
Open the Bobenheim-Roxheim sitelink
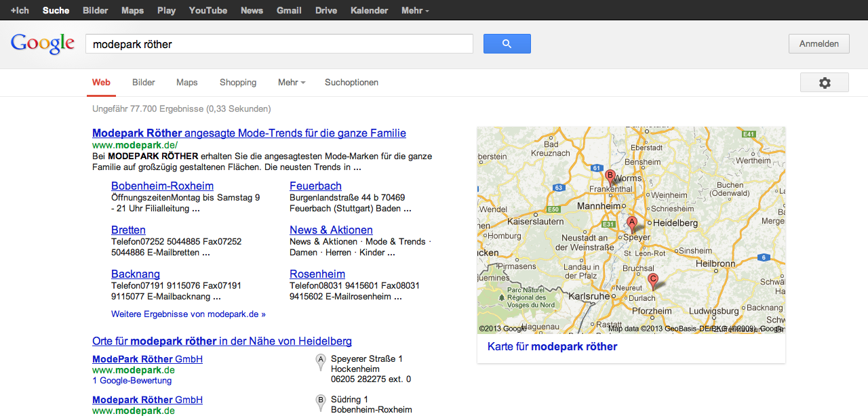coord(162,186)
